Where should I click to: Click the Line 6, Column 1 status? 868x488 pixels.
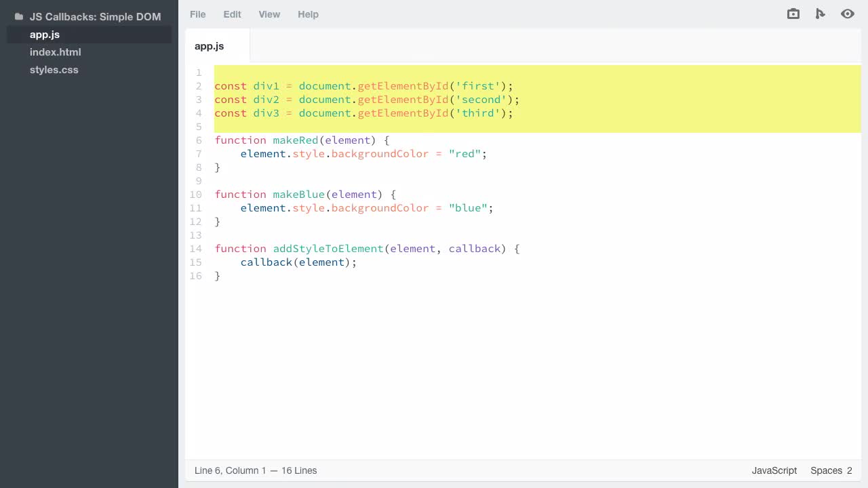click(231, 470)
